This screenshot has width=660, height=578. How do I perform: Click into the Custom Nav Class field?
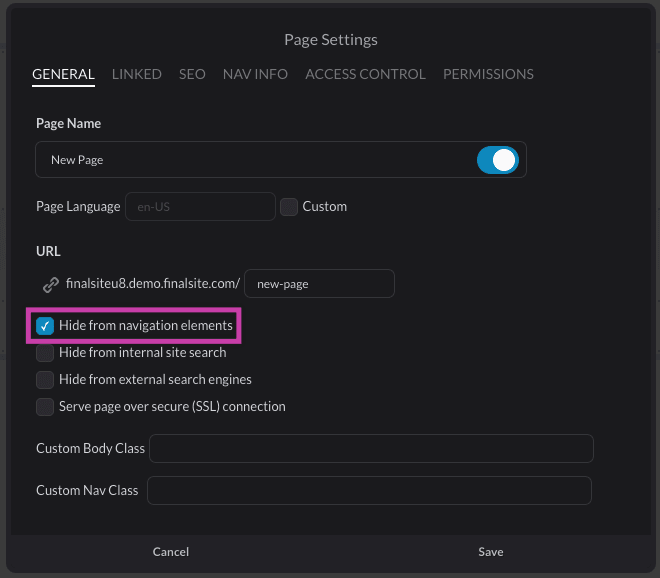coord(369,490)
